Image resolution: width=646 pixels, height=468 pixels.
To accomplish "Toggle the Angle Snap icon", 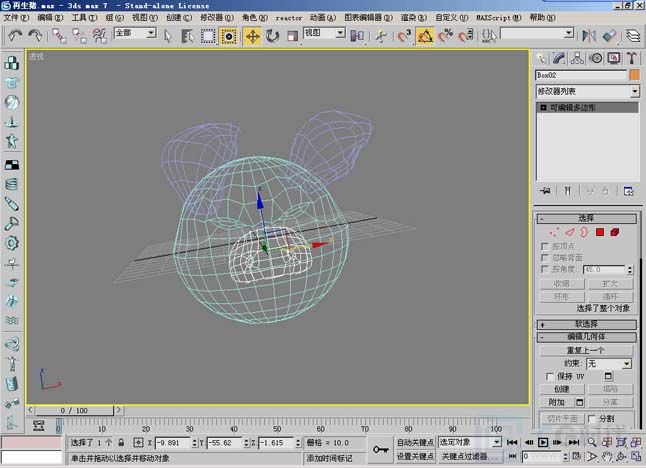I will point(425,36).
